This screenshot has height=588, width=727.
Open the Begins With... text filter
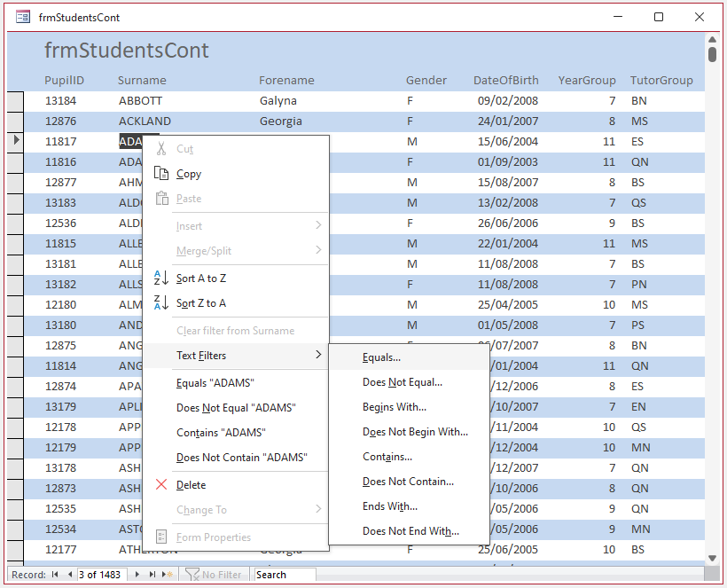(409, 407)
